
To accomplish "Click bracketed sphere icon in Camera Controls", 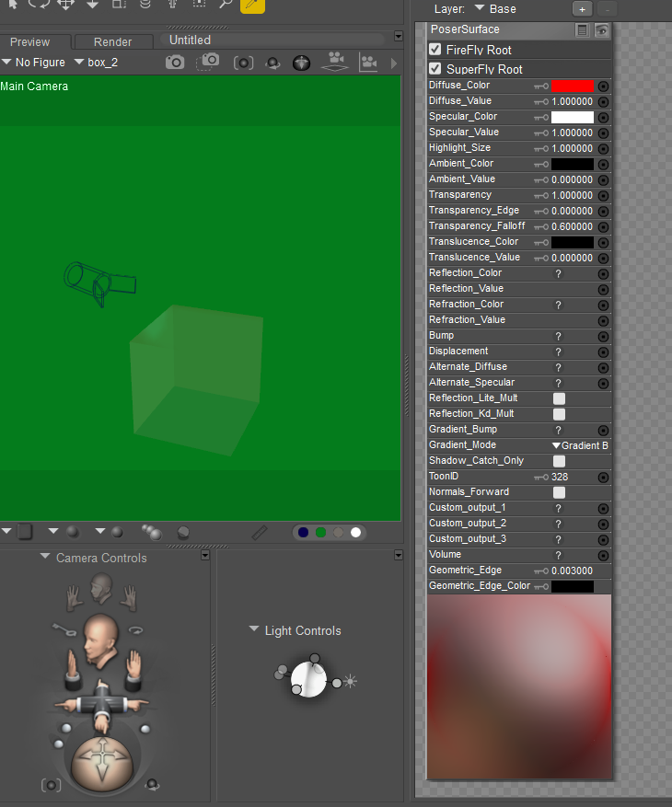I will tap(51, 785).
